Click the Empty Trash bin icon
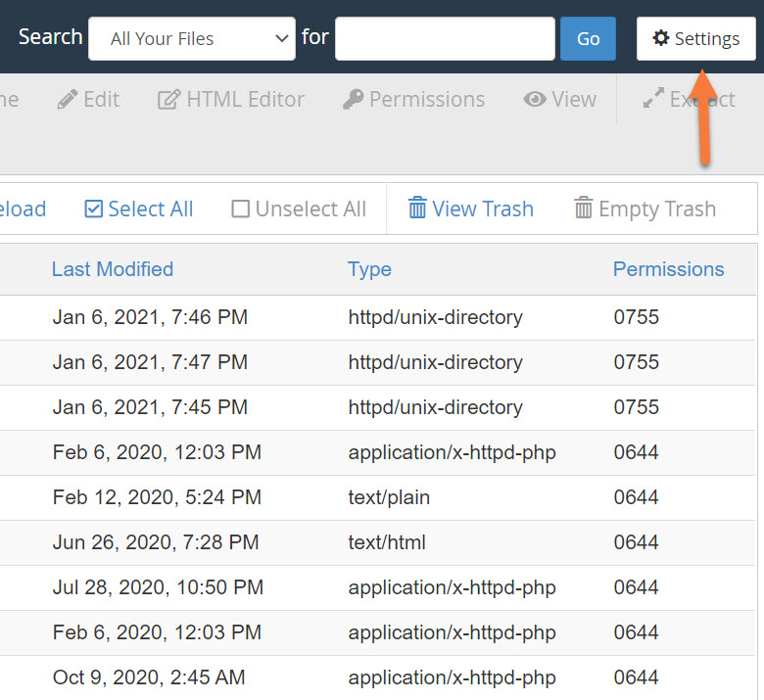 [x=584, y=209]
